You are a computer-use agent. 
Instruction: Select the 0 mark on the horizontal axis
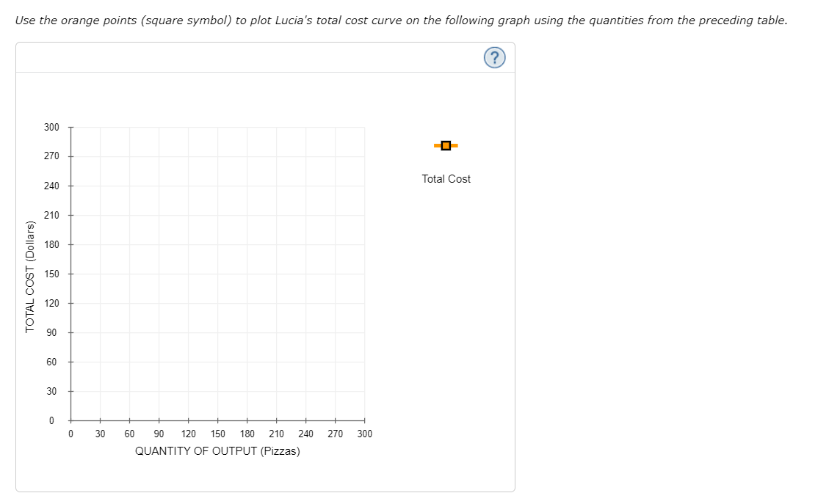[71, 434]
